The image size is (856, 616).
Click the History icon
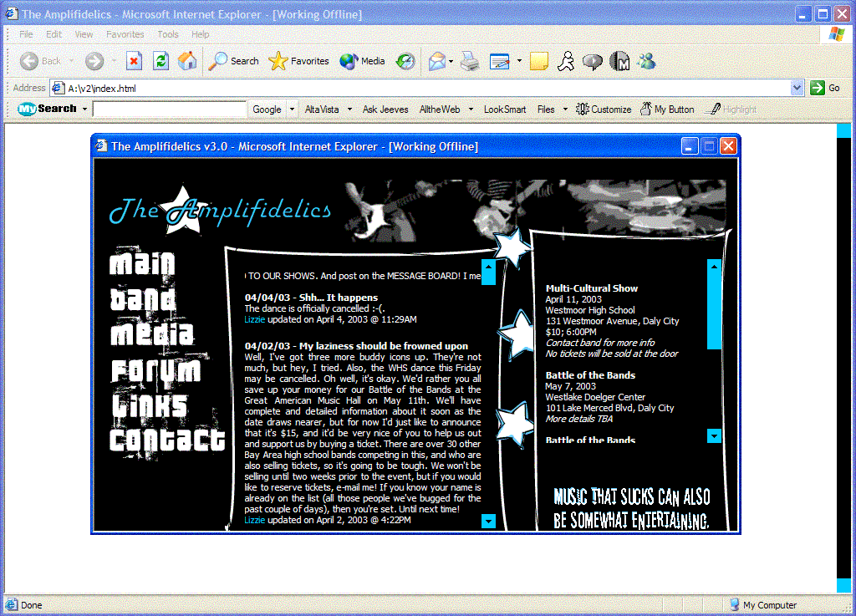(405, 61)
